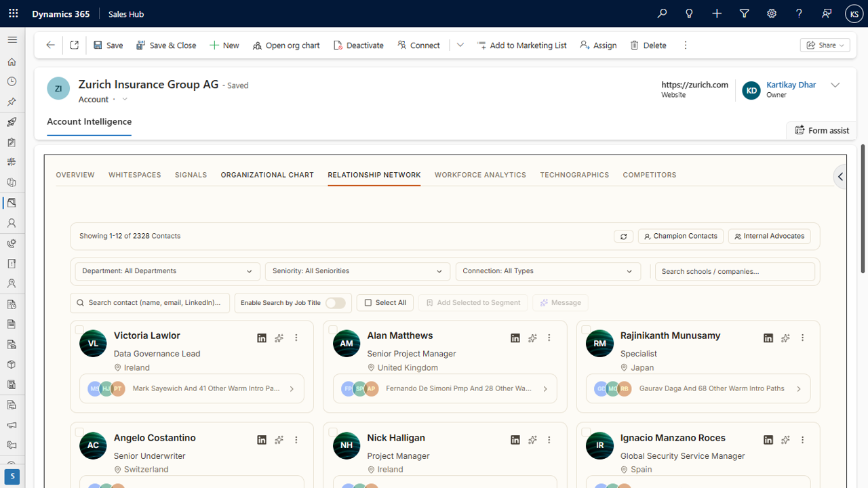Open the Workforce Analytics tab
Viewport: 868px width, 488px height.
(x=480, y=175)
